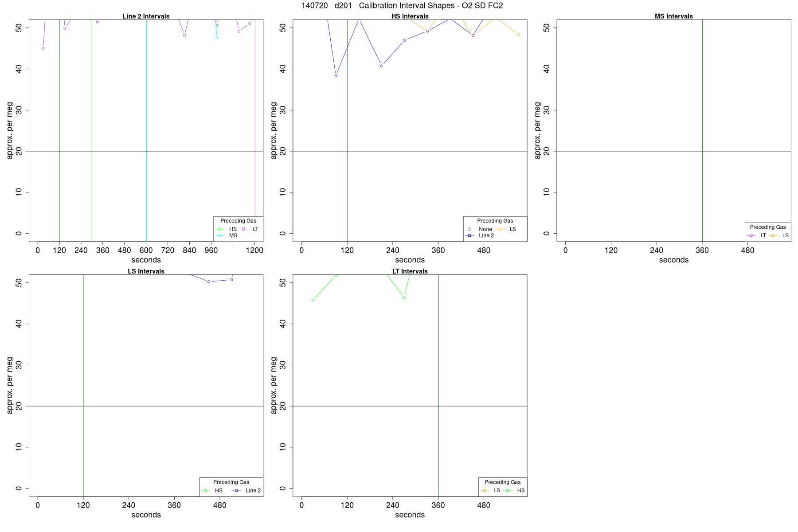Click 'approx. per meg' y-axis label of MS Intervals
Image resolution: width=798 pixels, height=532 pixels.
(x=538, y=130)
